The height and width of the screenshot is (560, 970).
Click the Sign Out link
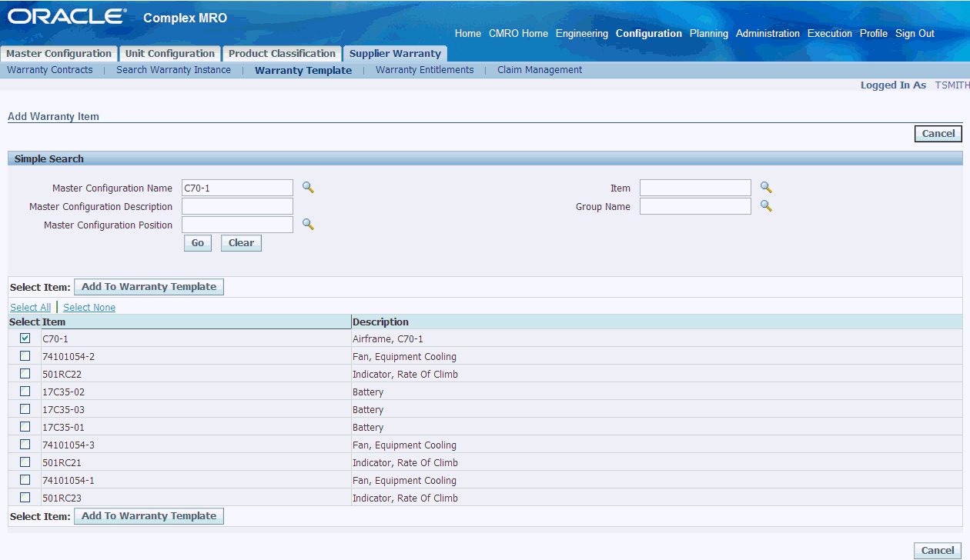click(x=915, y=34)
